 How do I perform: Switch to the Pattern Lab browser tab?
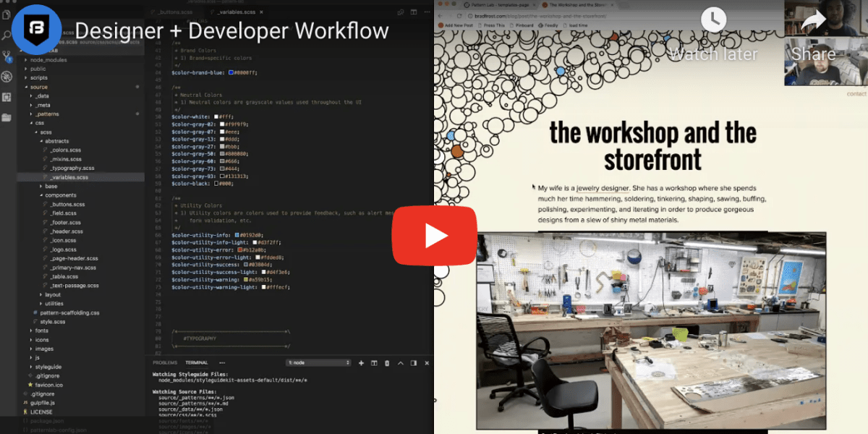coord(499,5)
